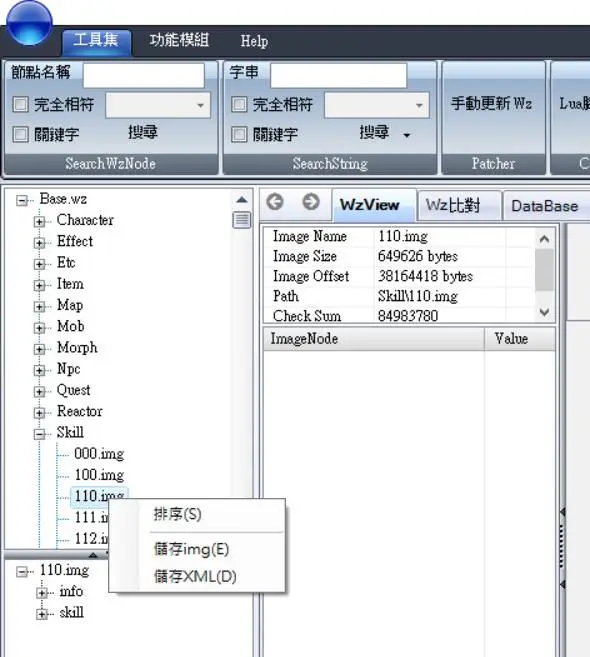Choose 儲存XML(D) from context menu
590x657 pixels.
[195, 577]
